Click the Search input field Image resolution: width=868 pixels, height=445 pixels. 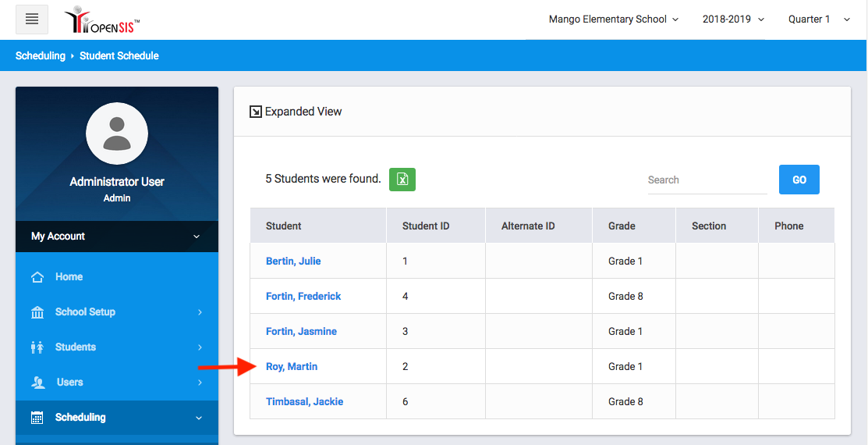pos(707,180)
